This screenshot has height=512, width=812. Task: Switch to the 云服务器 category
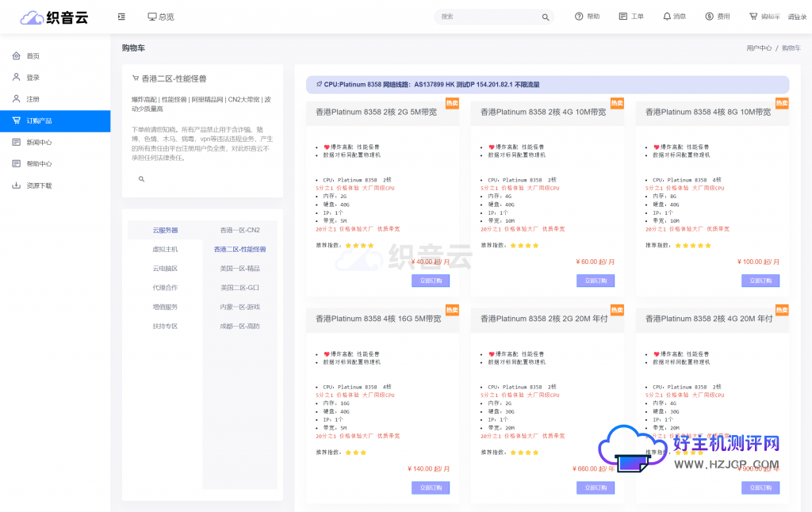(164, 230)
